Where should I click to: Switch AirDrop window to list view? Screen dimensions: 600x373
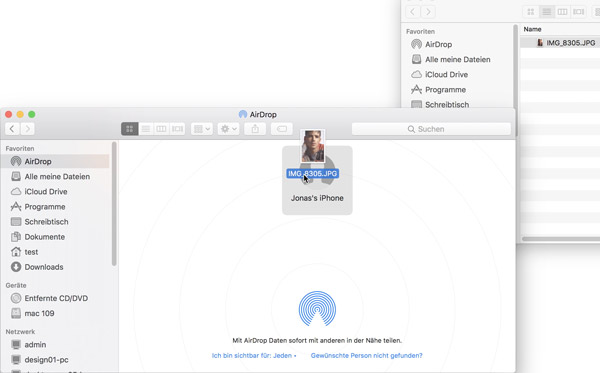click(x=146, y=129)
